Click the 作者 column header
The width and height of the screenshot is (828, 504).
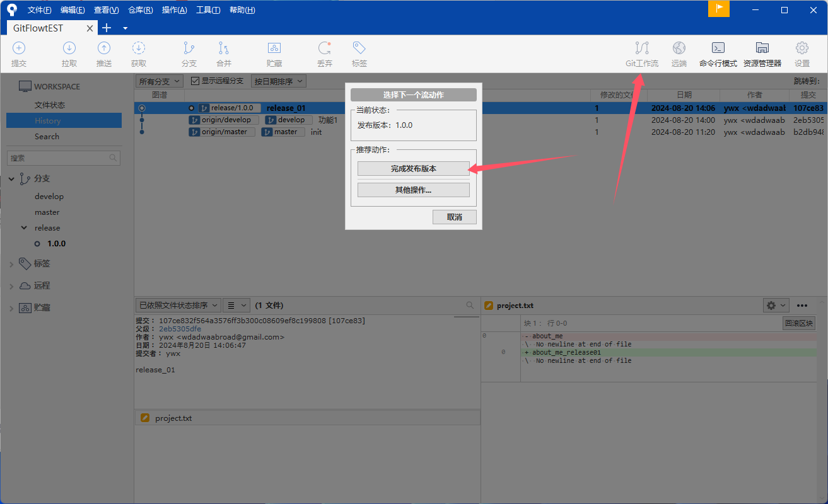(755, 95)
